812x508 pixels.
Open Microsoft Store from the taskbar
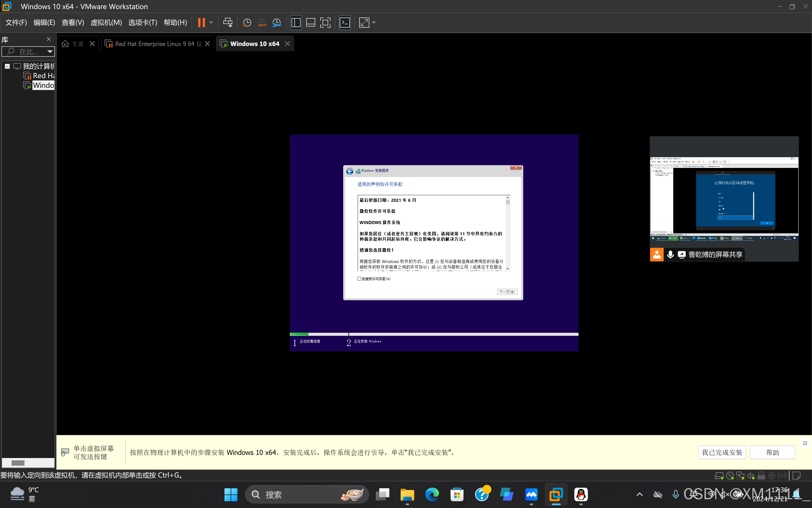point(457,494)
